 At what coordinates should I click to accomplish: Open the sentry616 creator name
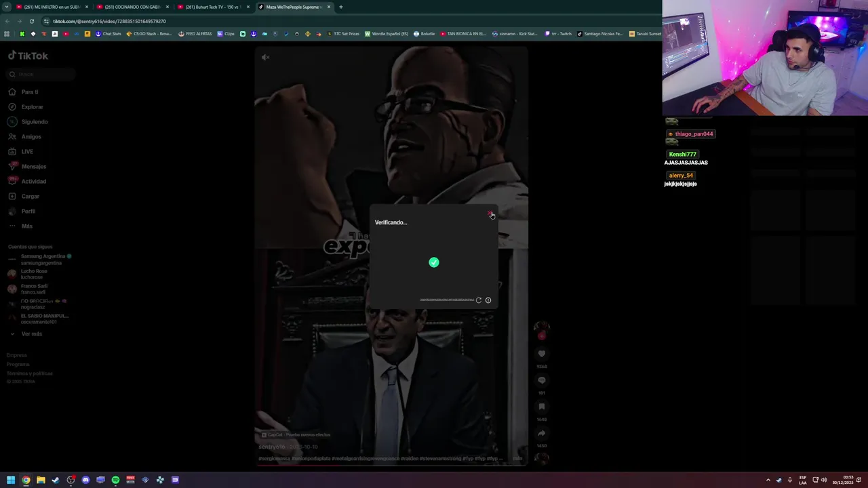coord(271,447)
